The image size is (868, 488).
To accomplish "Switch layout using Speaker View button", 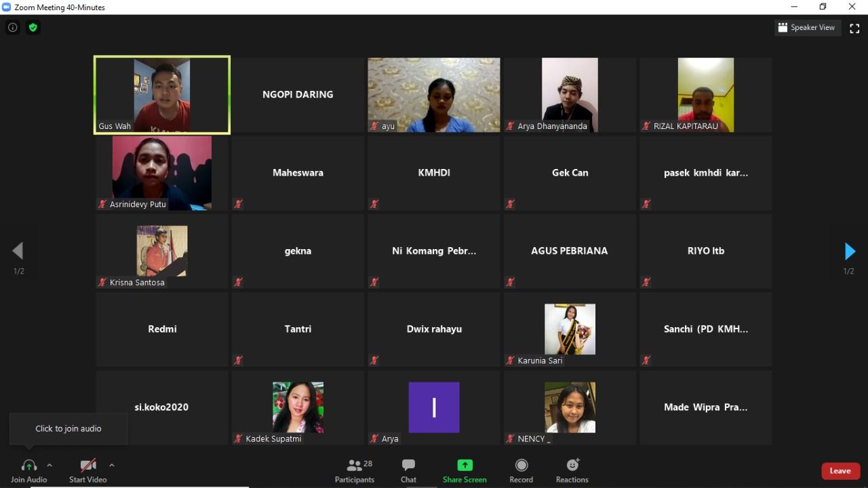I will [x=807, y=28].
